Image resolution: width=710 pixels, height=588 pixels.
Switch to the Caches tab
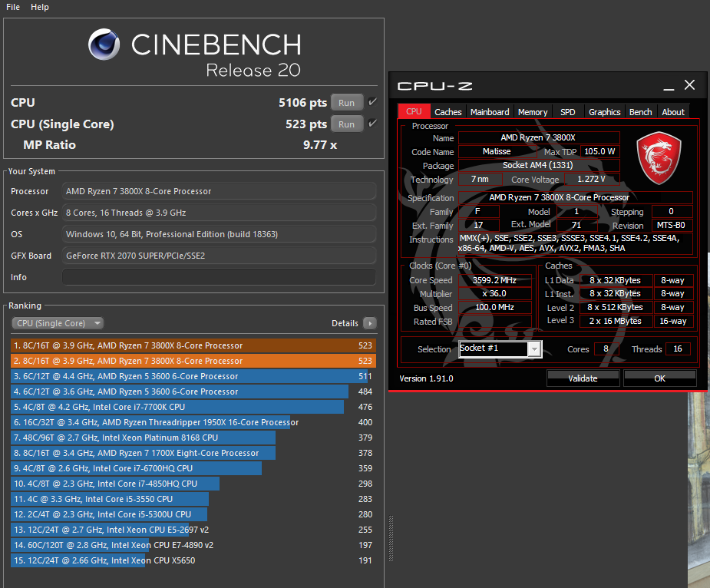click(447, 112)
